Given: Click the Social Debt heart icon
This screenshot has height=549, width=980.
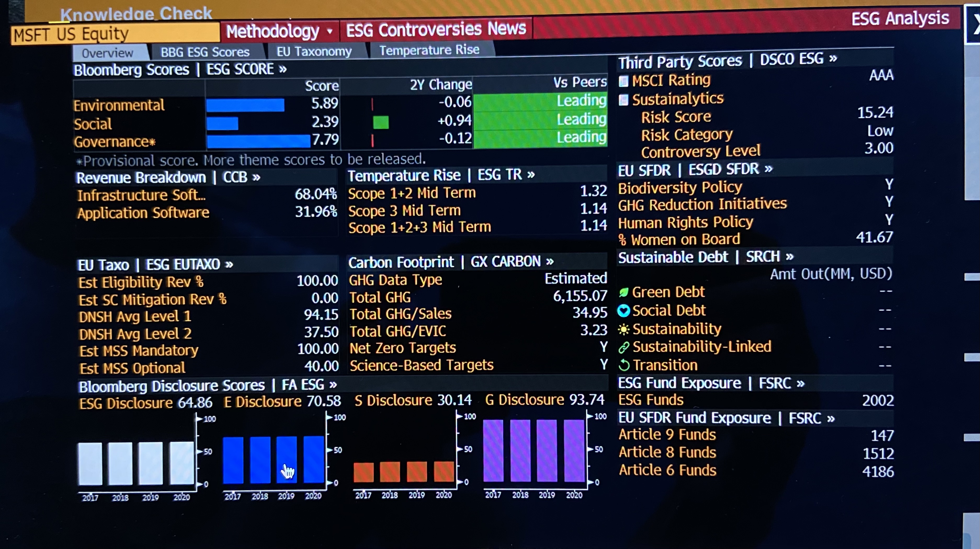Looking at the screenshot, I should click(x=623, y=311).
